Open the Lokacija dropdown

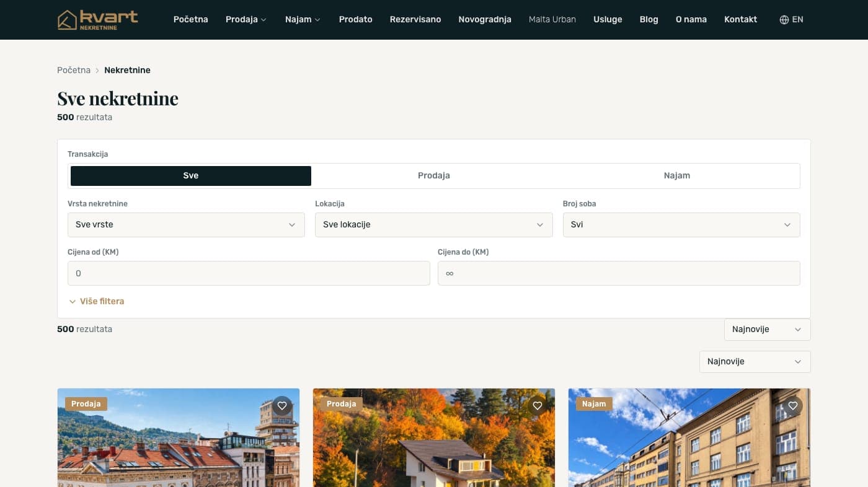coord(434,225)
